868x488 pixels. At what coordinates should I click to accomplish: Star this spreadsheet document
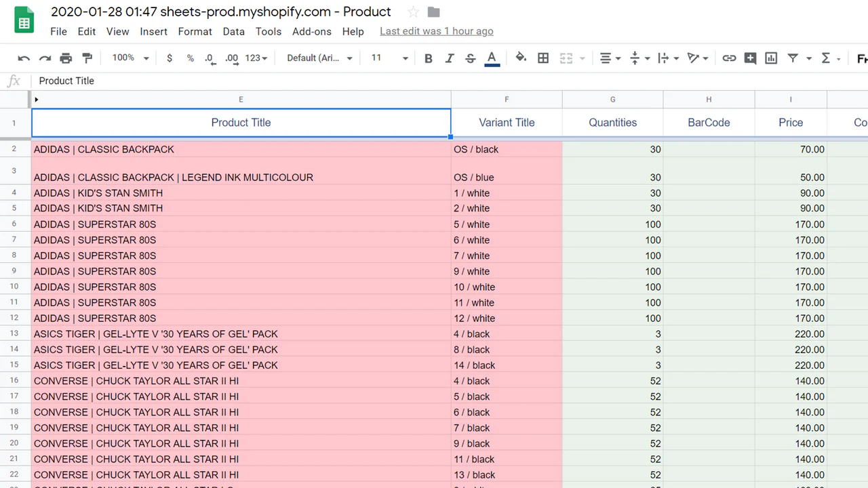click(413, 12)
